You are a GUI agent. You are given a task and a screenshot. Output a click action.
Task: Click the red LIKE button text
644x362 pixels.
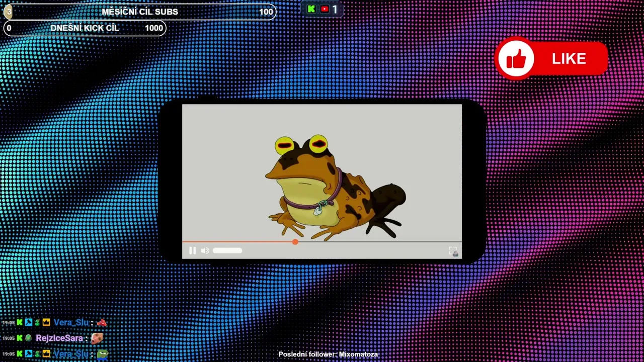[x=569, y=59]
